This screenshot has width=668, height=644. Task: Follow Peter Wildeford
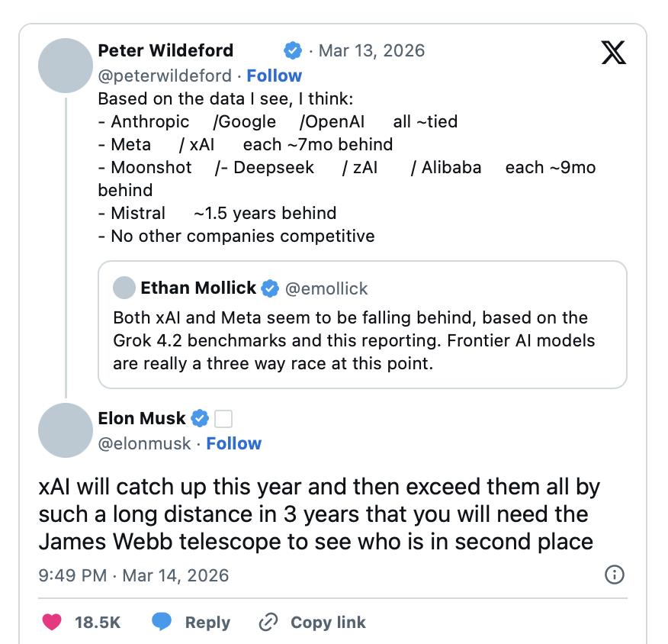[274, 76]
